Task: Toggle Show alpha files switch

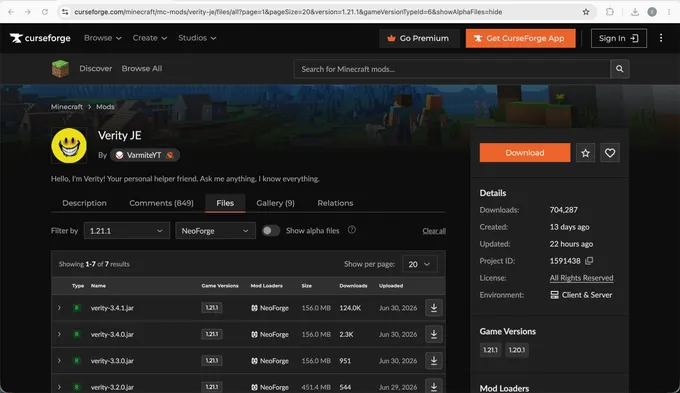Action: 271,231
